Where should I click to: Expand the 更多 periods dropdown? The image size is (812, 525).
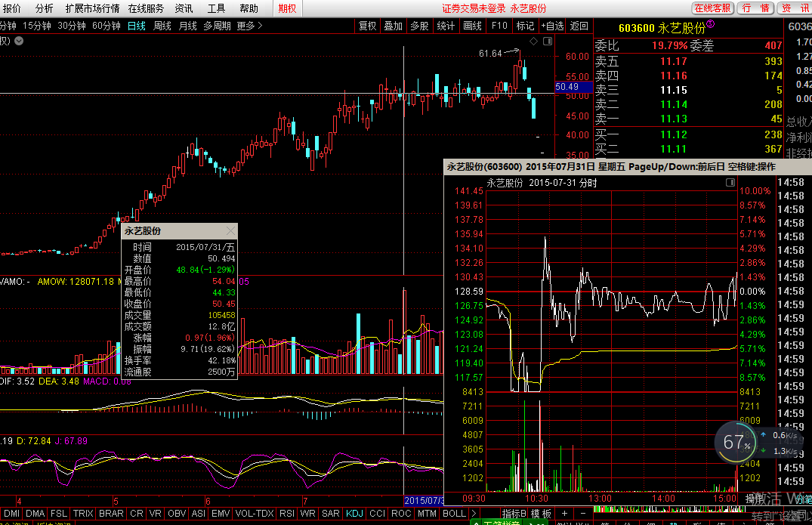(249, 26)
